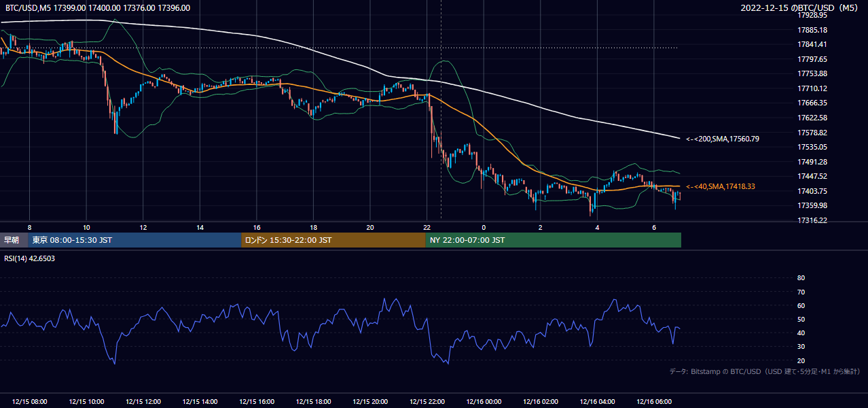The image size is (868, 408).
Task: Click the 東京 08:00-15:30 JST session bar
Action: [135, 240]
